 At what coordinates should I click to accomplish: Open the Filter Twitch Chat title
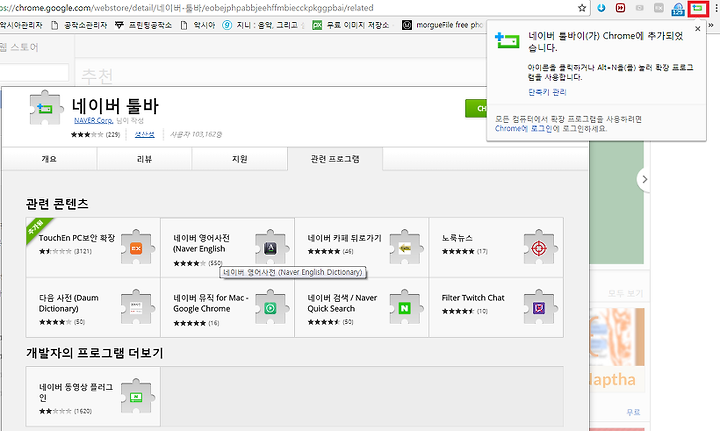(473, 298)
